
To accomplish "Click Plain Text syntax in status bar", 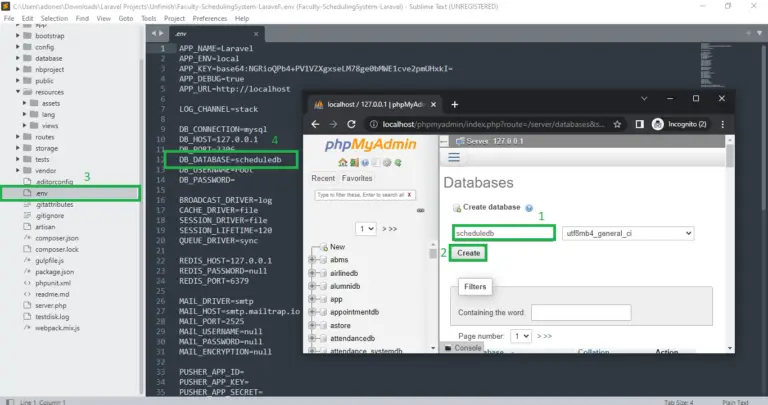I will tap(735, 402).
